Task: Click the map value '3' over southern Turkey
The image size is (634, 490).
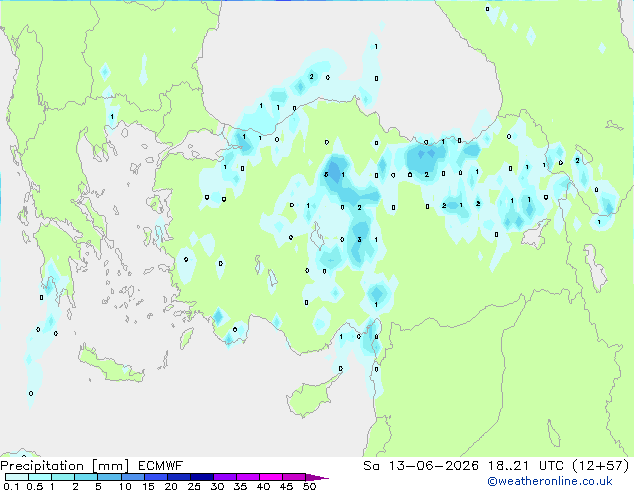Action: click(x=359, y=240)
